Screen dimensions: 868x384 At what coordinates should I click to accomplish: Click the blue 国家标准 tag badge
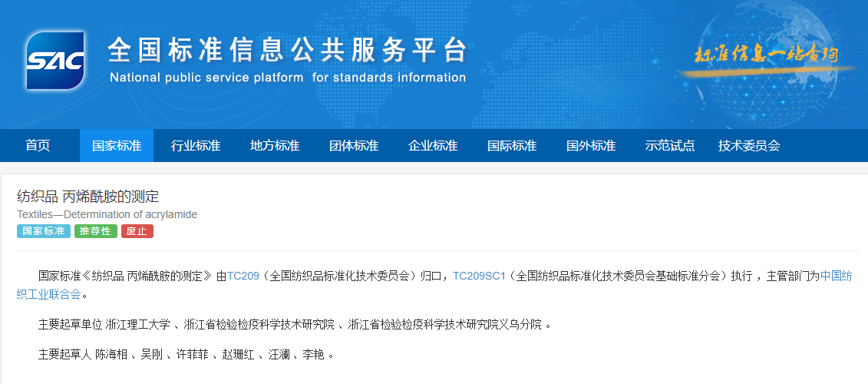pyautogui.click(x=44, y=231)
